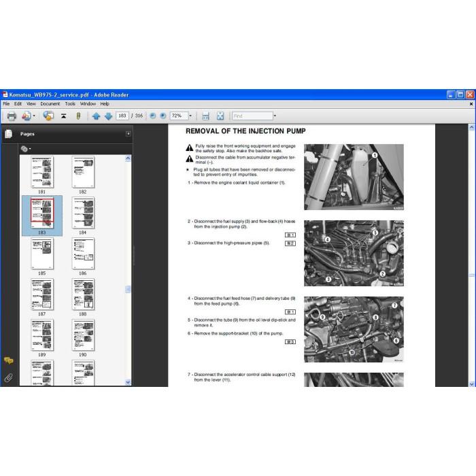Open the Pages panel gear options menu
This screenshot has height=476, width=476.
(26, 149)
